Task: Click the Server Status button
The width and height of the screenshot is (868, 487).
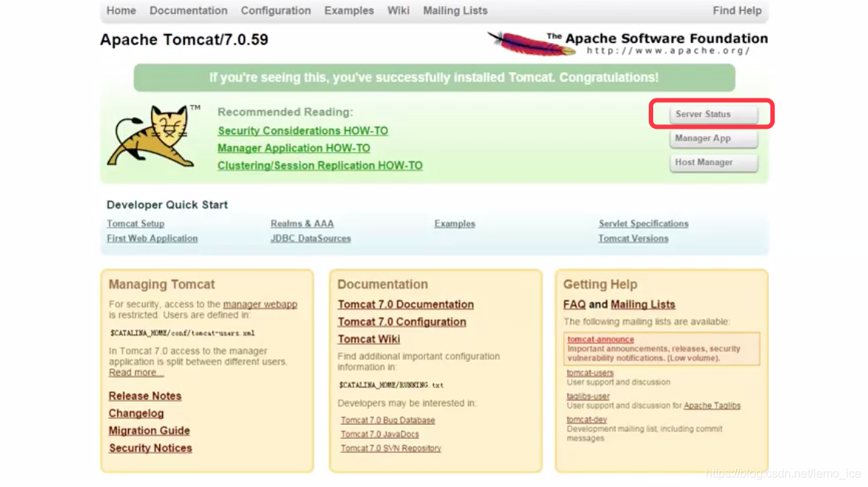Action: pos(713,114)
